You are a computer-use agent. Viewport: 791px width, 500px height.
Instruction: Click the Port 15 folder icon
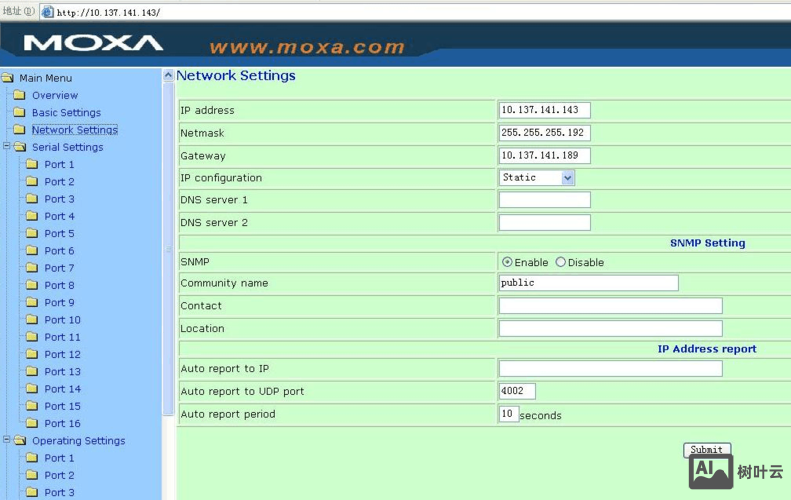pos(32,406)
